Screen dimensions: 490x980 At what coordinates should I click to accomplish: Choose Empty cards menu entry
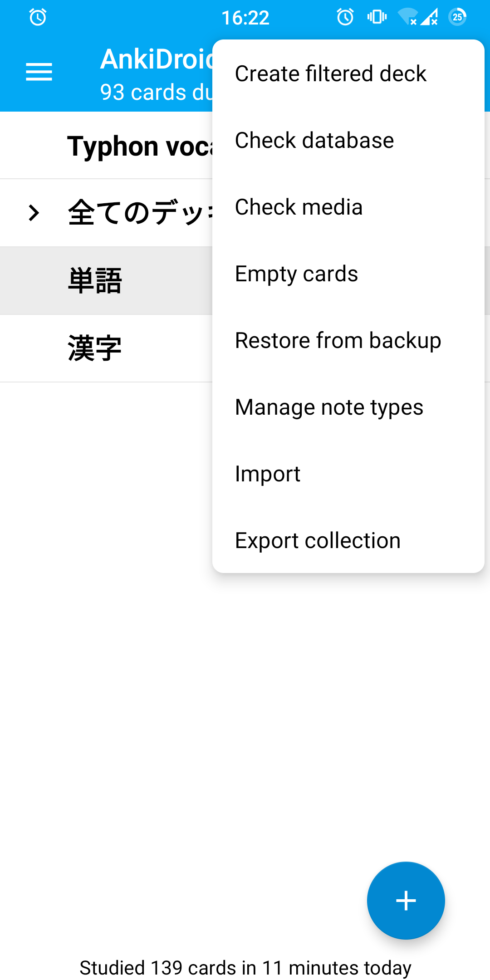pyautogui.click(x=348, y=274)
